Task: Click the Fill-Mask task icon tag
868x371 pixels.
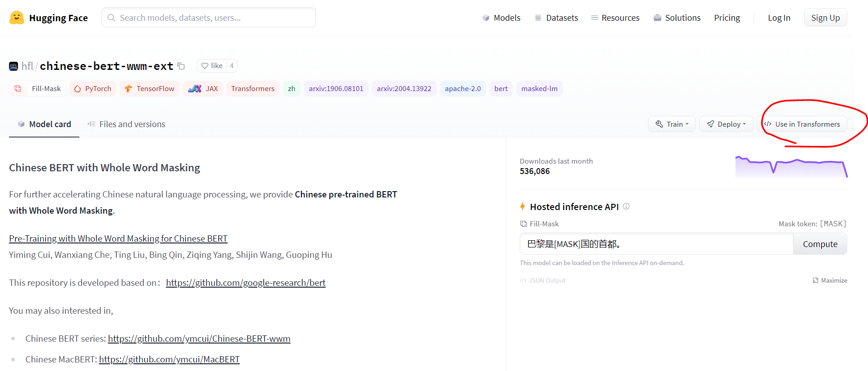Action: 18,88
